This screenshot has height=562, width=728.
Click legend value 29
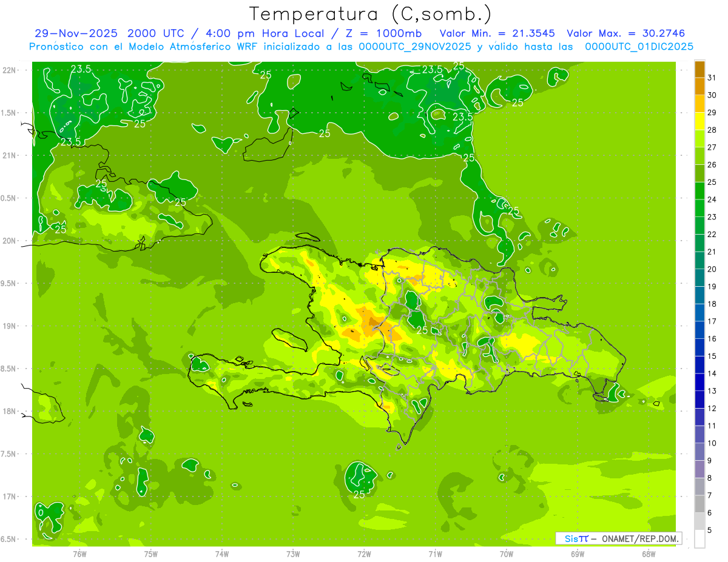pyautogui.click(x=712, y=113)
